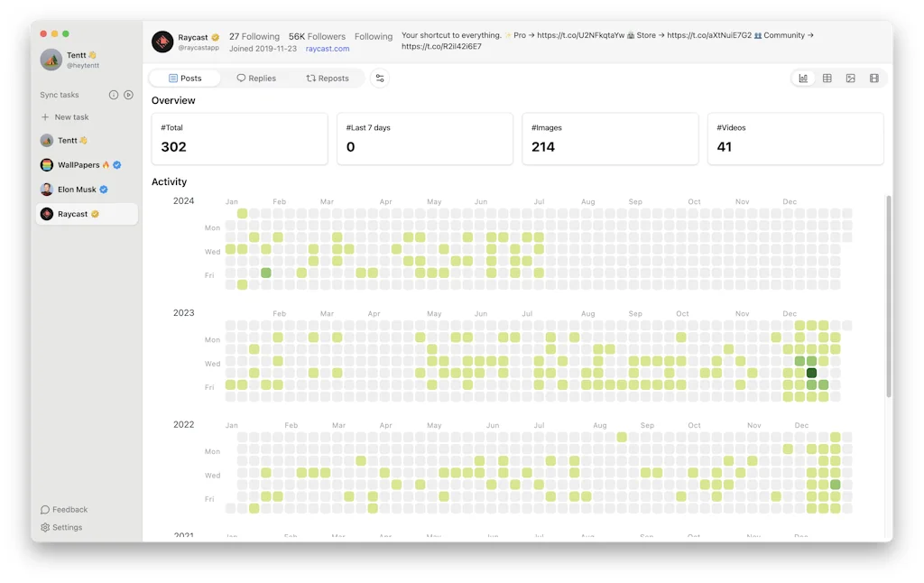
Task: Click the #Total posts stat card
Action: point(239,139)
